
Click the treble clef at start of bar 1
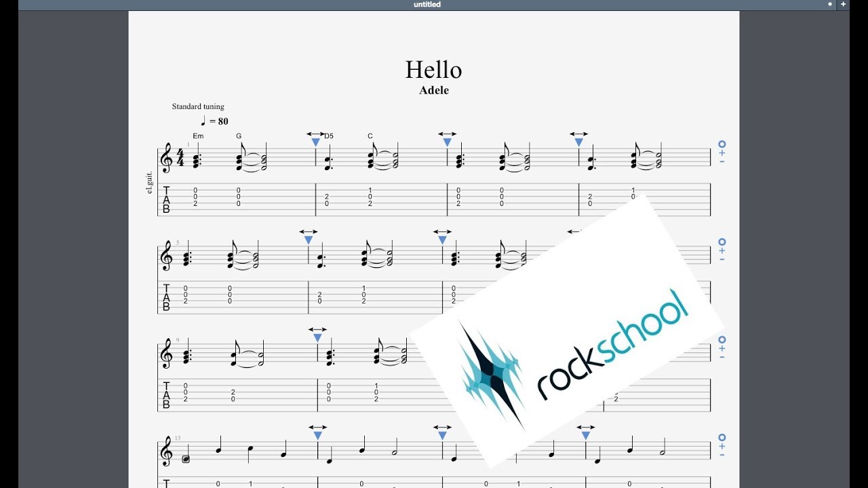point(166,159)
